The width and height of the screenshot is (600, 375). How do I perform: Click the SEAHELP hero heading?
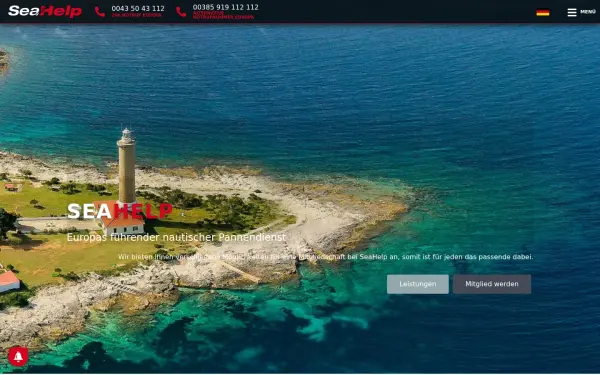(x=120, y=211)
